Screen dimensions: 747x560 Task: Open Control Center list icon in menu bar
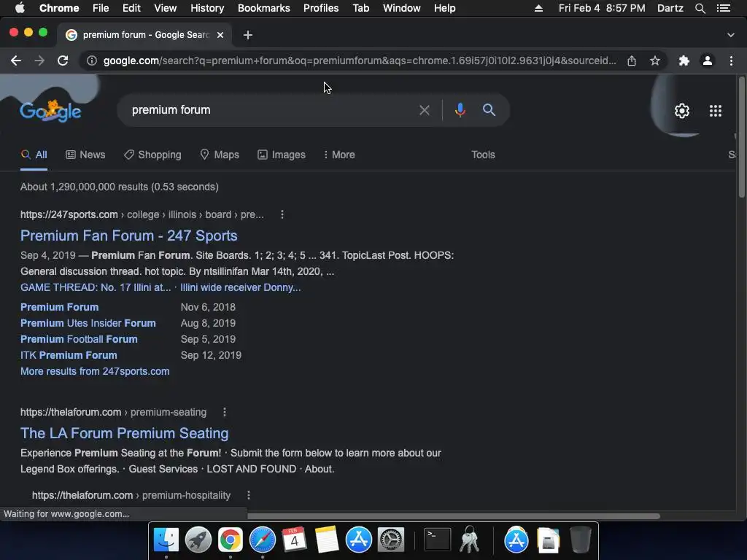pyautogui.click(x=723, y=8)
